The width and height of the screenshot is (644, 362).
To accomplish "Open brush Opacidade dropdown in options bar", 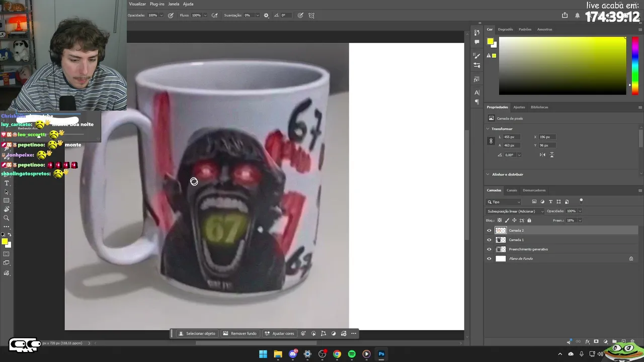I will [x=161, y=15].
